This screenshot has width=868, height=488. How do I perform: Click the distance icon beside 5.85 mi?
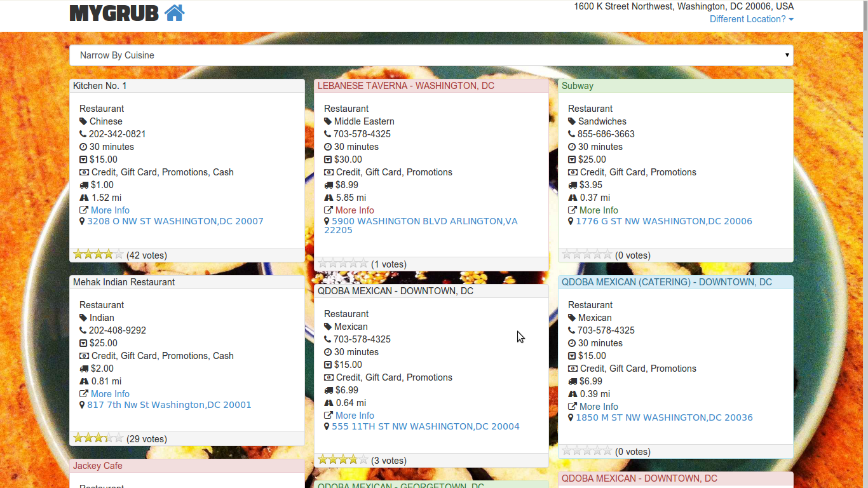[329, 198]
